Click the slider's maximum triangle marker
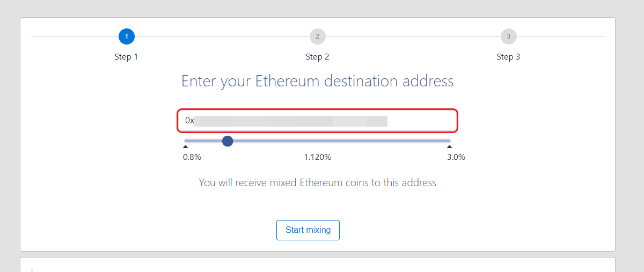The image size is (644, 272). pyautogui.click(x=449, y=146)
